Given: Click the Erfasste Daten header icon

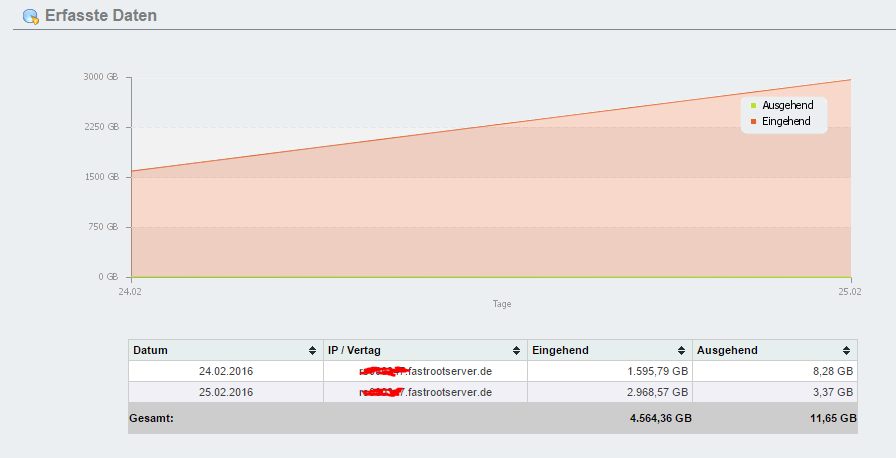Looking at the screenshot, I should [x=30, y=16].
